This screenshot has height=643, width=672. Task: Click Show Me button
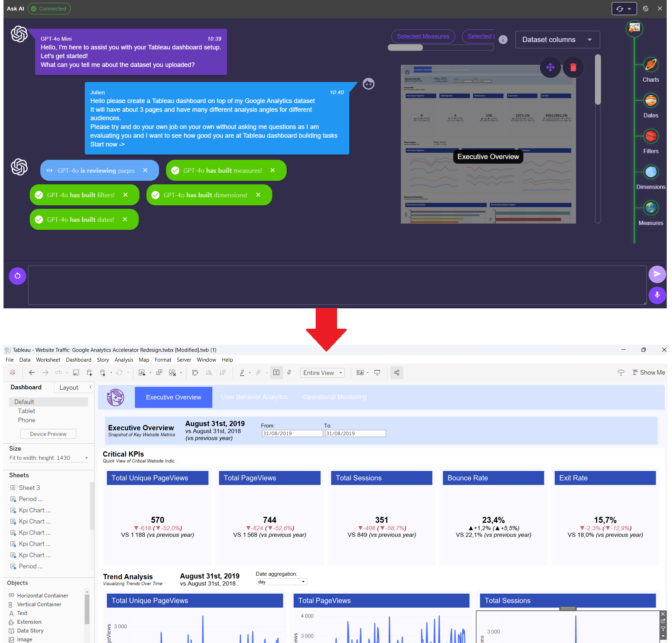(649, 372)
